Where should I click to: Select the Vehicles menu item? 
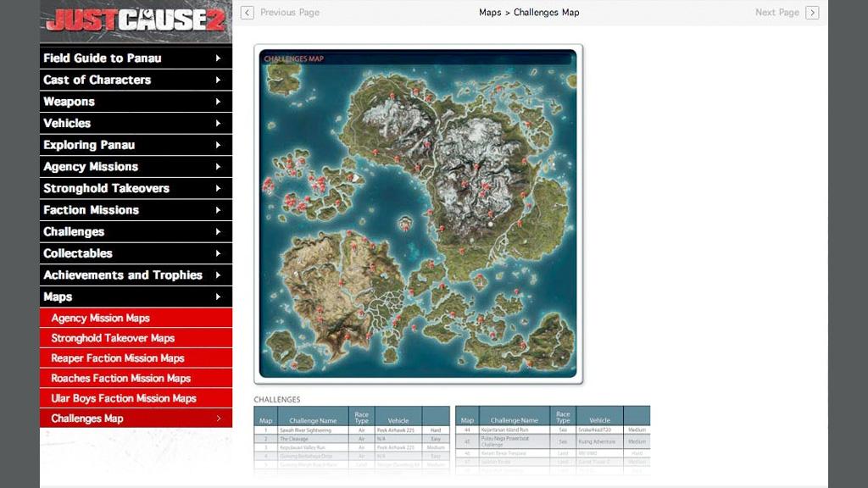pyautogui.click(x=136, y=123)
